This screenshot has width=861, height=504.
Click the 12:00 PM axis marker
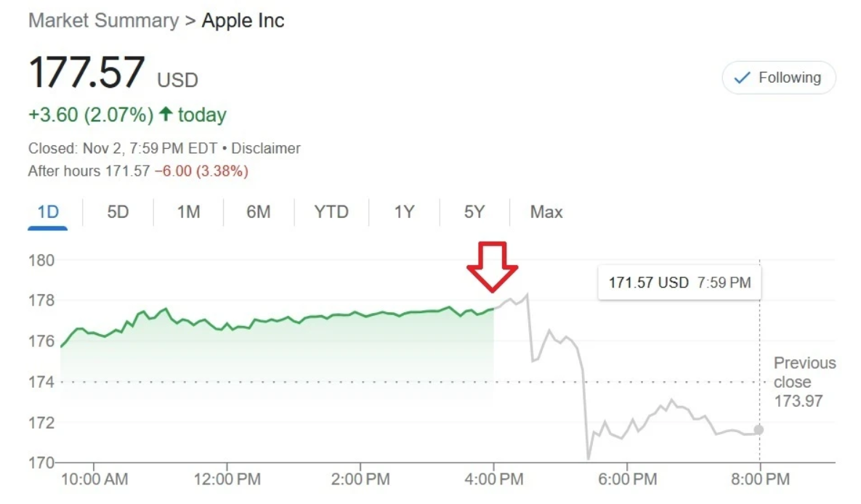(x=227, y=479)
